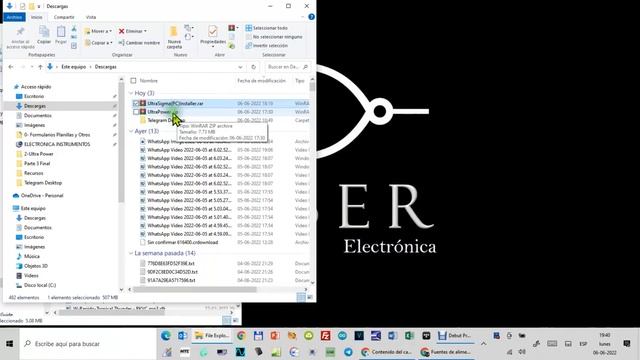The height and width of the screenshot is (360, 640).
Task: Click the Buscar en Descargas search box
Action: coord(287,67)
